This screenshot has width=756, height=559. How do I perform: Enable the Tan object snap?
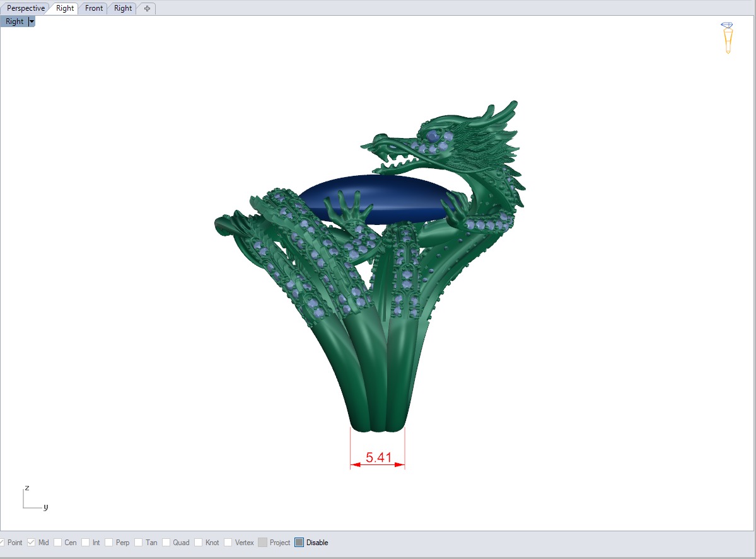pos(138,543)
